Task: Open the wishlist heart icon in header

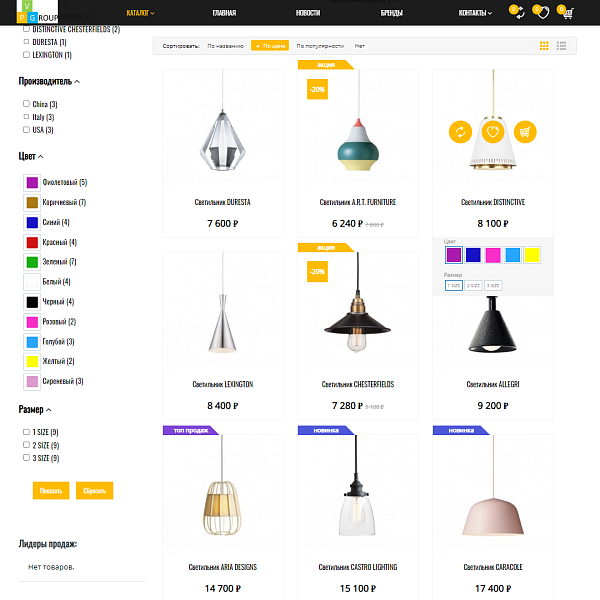Action: (541, 13)
